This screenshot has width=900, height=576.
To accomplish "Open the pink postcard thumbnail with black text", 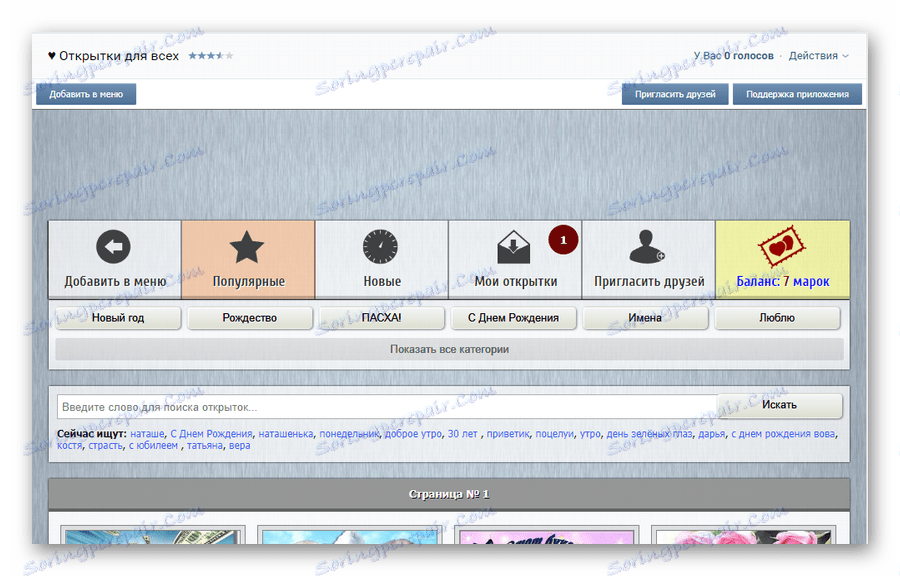I will pos(546,535).
